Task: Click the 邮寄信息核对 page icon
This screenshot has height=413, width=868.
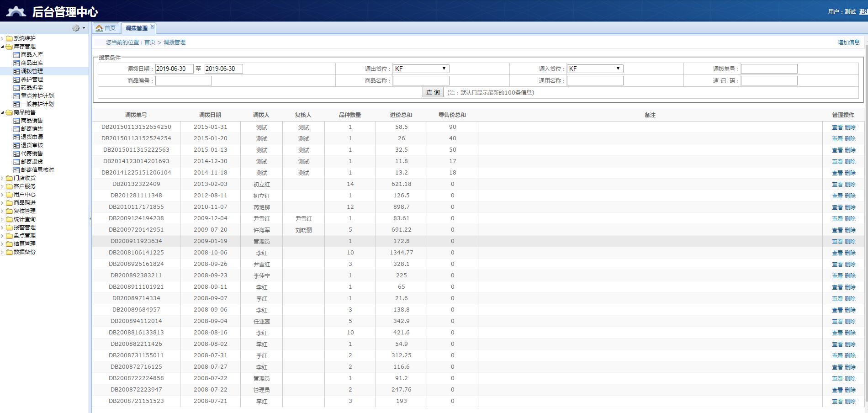Action: pos(17,170)
